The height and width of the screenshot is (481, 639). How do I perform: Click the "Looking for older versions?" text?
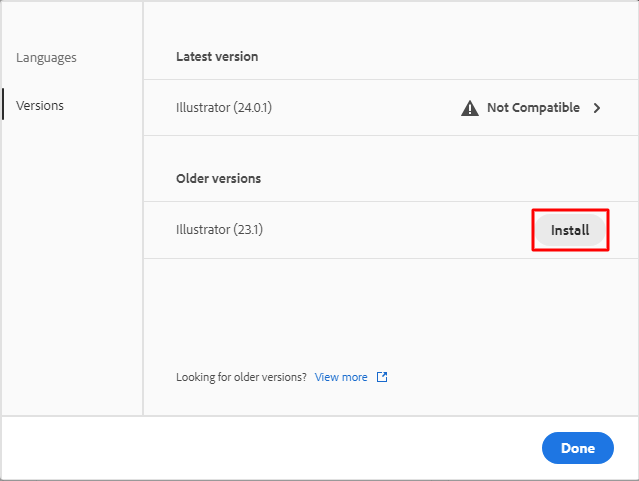[241, 377]
